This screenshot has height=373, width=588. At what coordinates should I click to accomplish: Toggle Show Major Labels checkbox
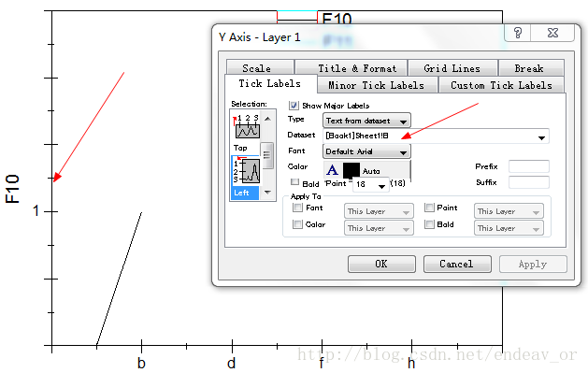[x=294, y=106]
